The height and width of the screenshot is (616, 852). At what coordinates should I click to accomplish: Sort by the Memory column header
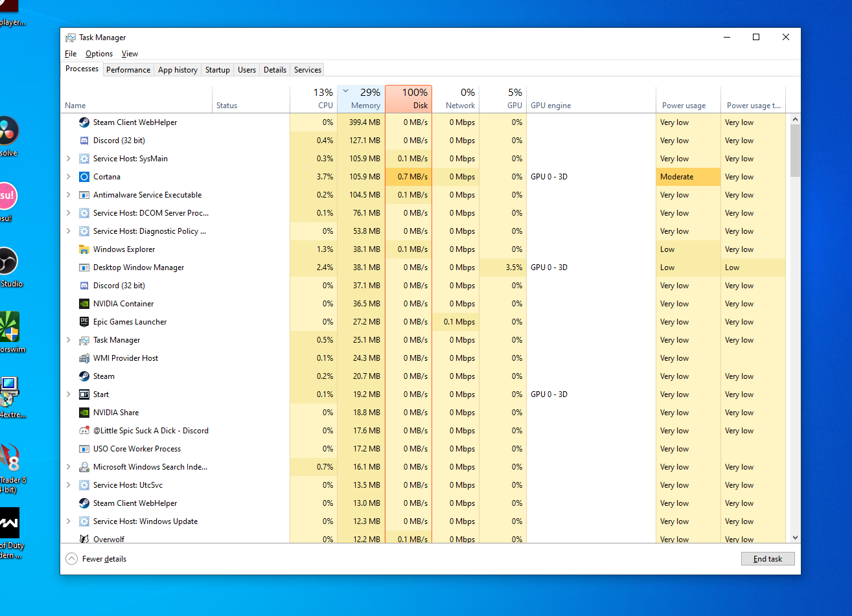coord(361,98)
